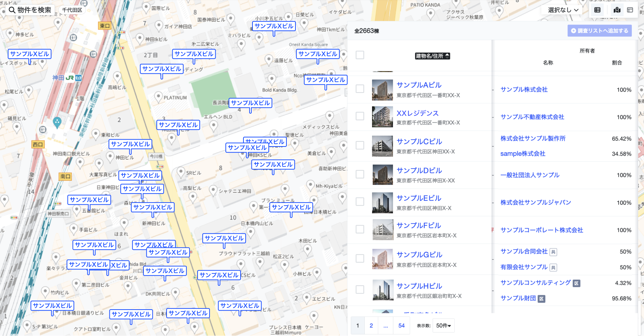Go to page 2 of the results
644x336 pixels.
click(371, 326)
